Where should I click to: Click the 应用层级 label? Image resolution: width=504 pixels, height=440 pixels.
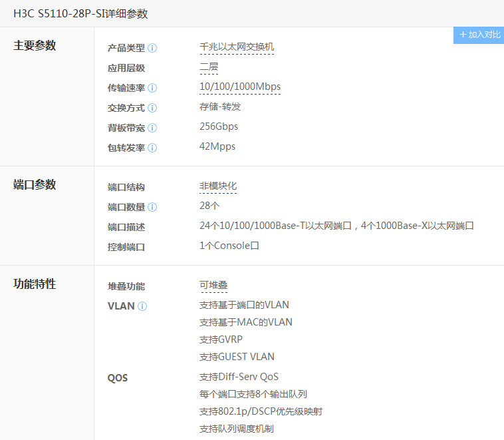click(x=126, y=68)
